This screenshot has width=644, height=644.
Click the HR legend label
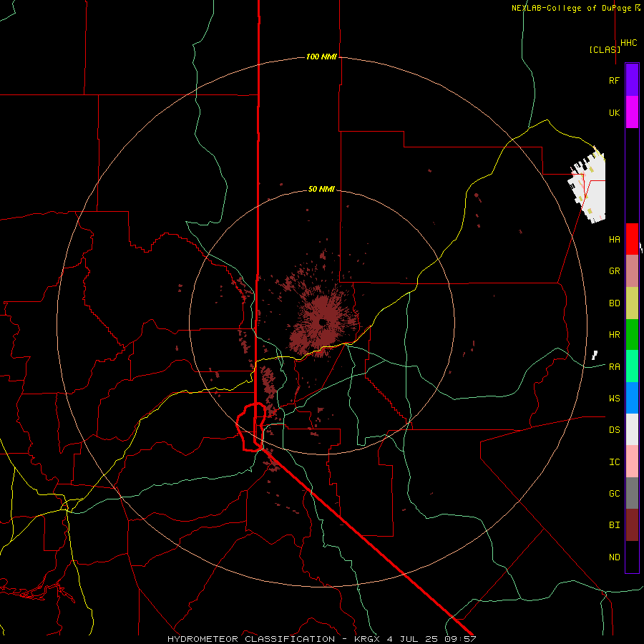(x=614, y=335)
